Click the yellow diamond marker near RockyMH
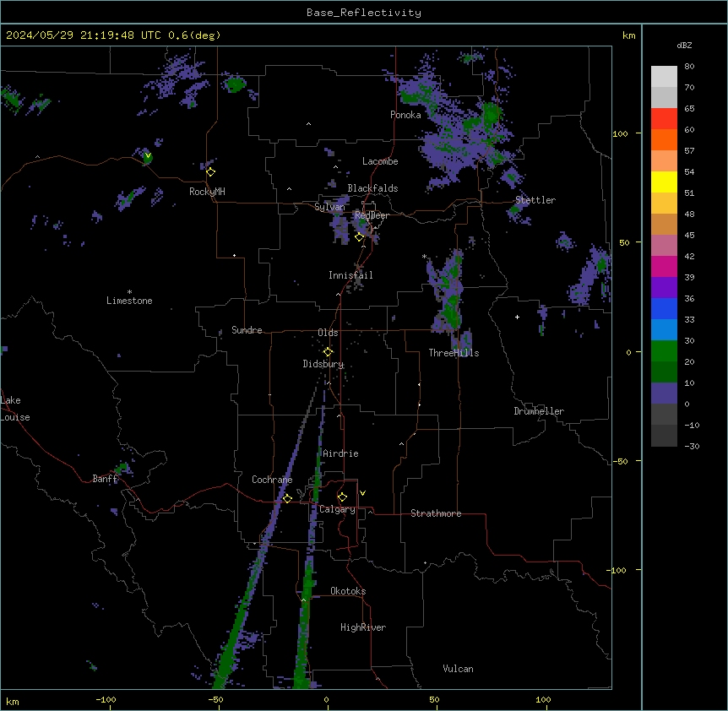Image resolution: width=728 pixels, height=711 pixels. pos(210,171)
